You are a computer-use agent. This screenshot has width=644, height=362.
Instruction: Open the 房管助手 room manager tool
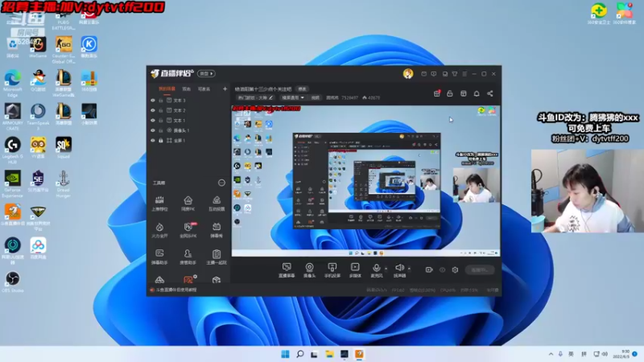188,257
